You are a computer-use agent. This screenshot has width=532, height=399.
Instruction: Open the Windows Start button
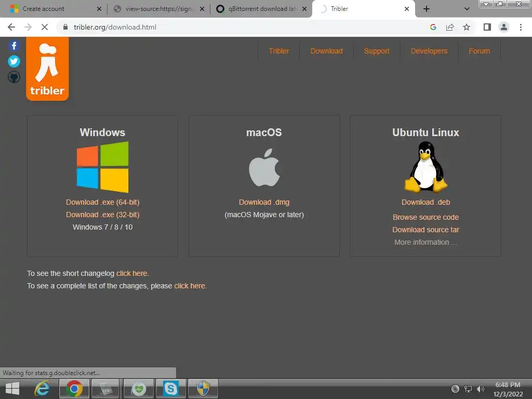click(12, 389)
